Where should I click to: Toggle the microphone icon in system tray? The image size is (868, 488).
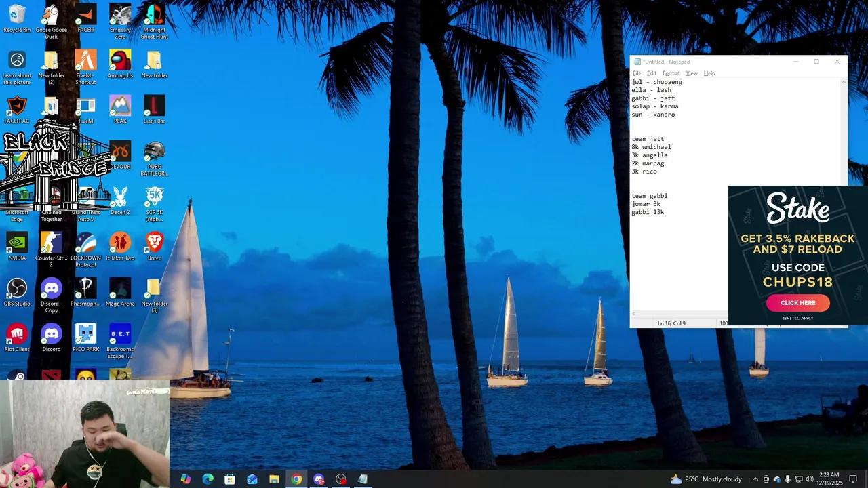pos(787,479)
